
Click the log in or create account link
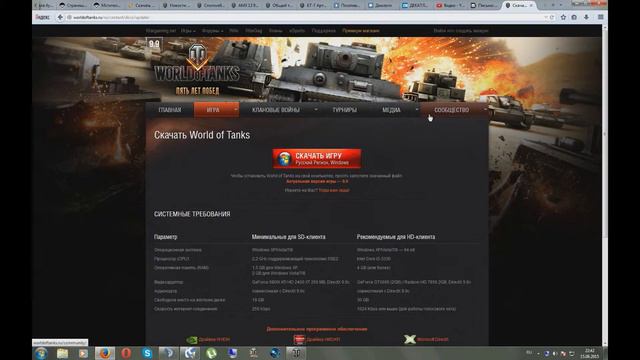pos(461,31)
